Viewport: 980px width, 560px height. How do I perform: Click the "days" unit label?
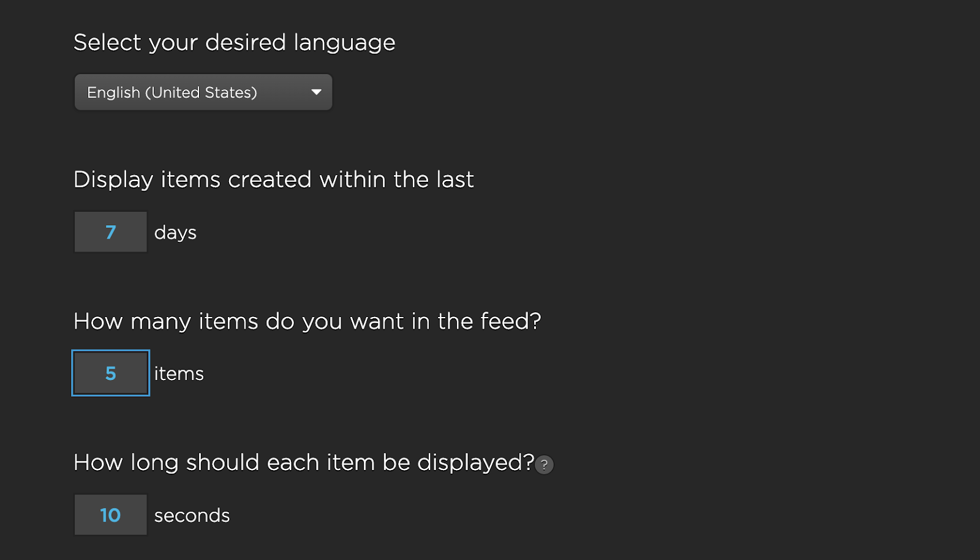pos(175,233)
